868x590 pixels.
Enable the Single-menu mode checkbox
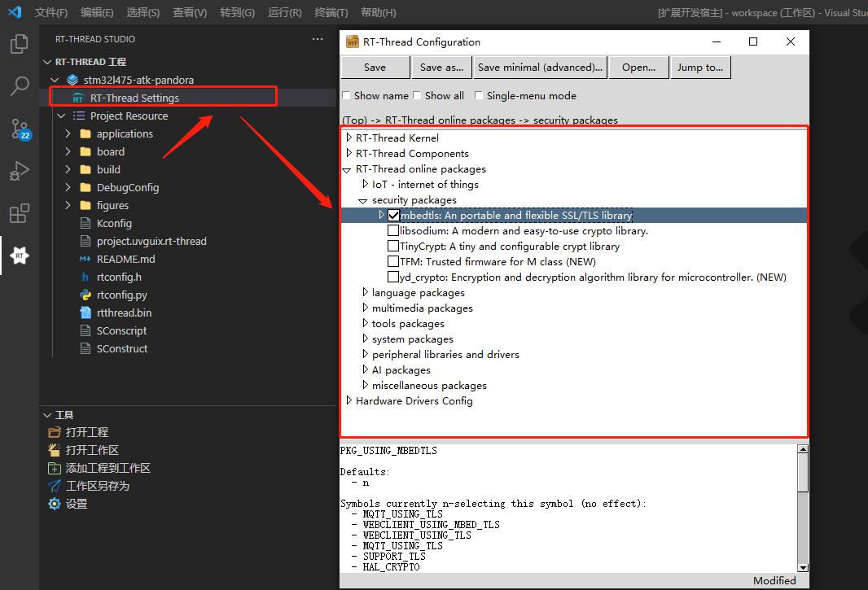click(479, 95)
